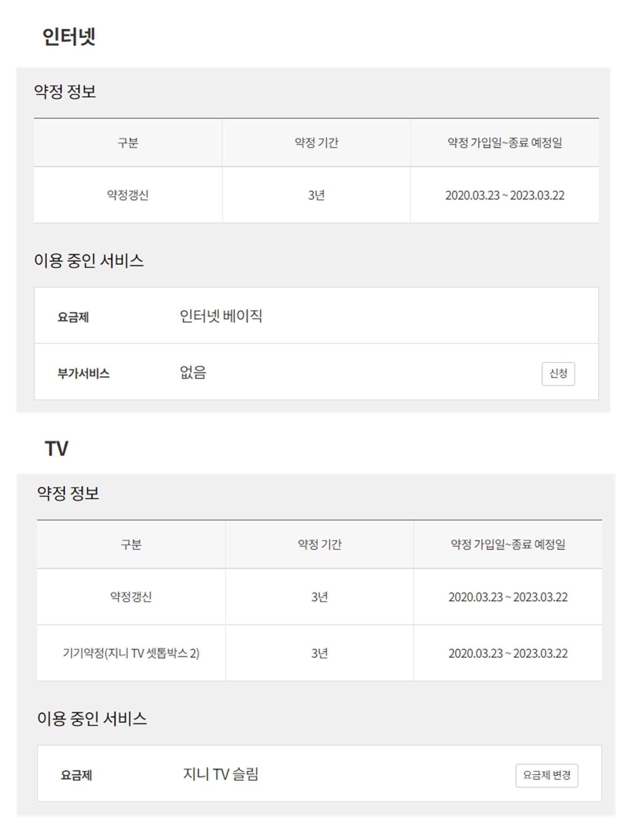The height and width of the screenshot is (840, 631).
Task: Click the date range in TV 기기약정 row
Action: pos(508,653)
